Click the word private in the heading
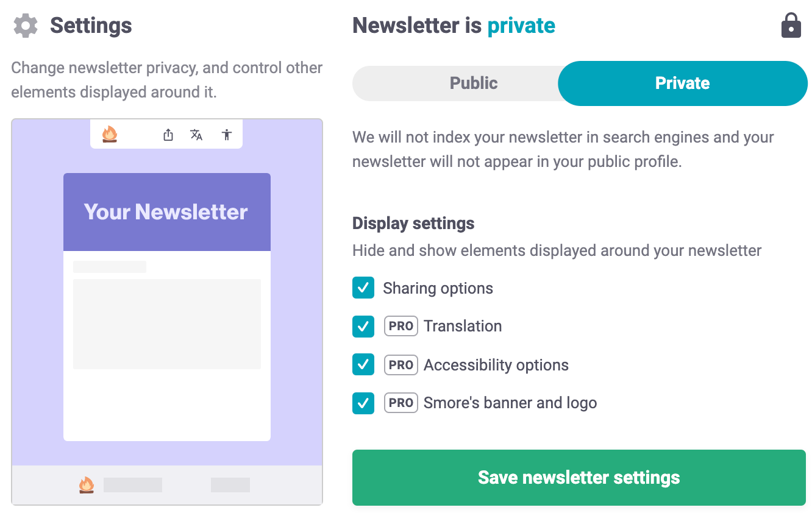This screenshot has width=812, height=513. coord(521,26)
